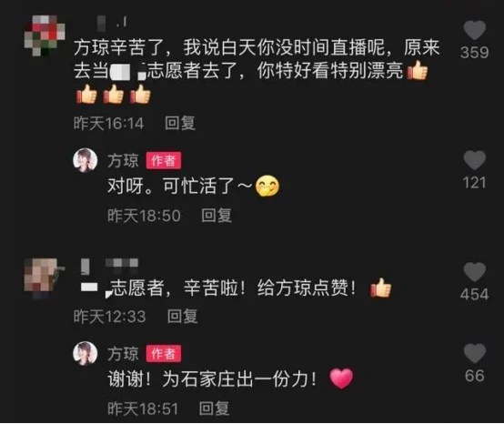Open 方琼 username in second reply

(x=123, y=354)
